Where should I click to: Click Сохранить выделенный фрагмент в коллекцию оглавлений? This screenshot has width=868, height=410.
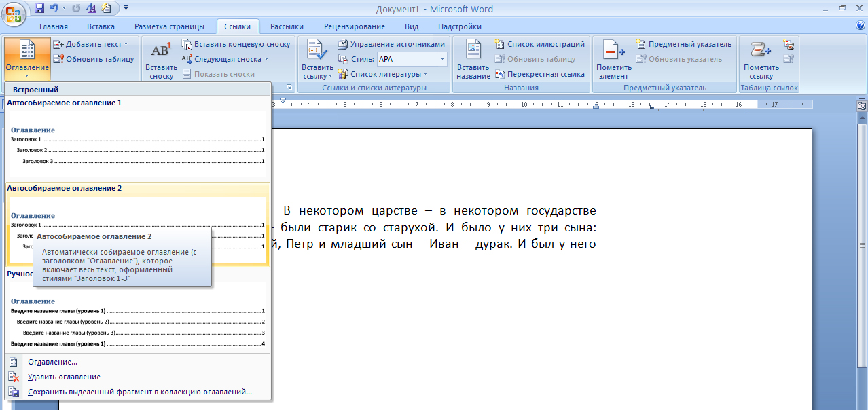pos(137,392)
